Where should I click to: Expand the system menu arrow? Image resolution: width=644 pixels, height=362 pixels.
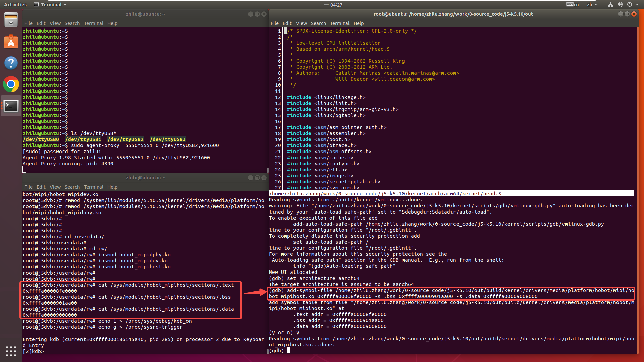[637, 5]
